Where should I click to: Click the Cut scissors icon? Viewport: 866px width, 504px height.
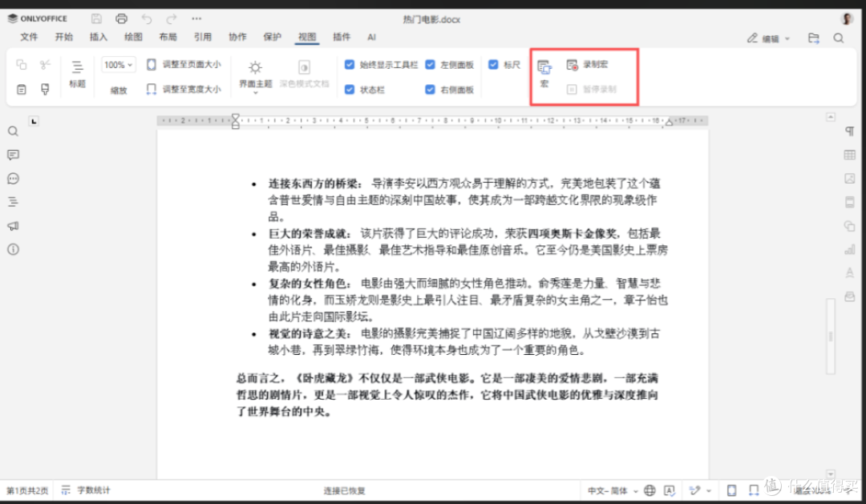pyautogui.click(x=45, y=65)
